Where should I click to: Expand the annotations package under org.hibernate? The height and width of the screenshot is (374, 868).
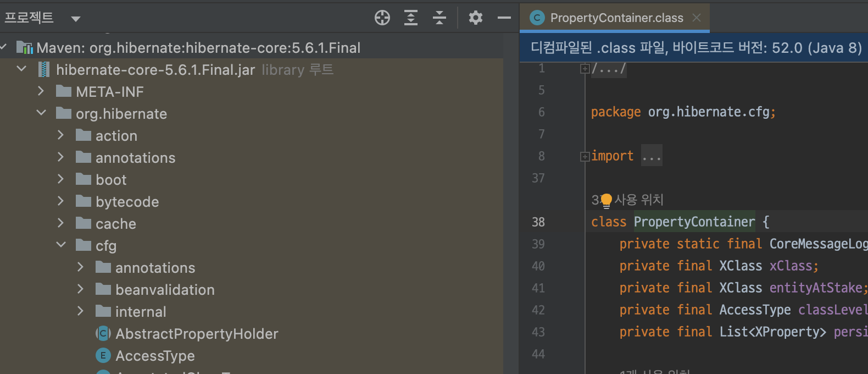click(60, 157)
